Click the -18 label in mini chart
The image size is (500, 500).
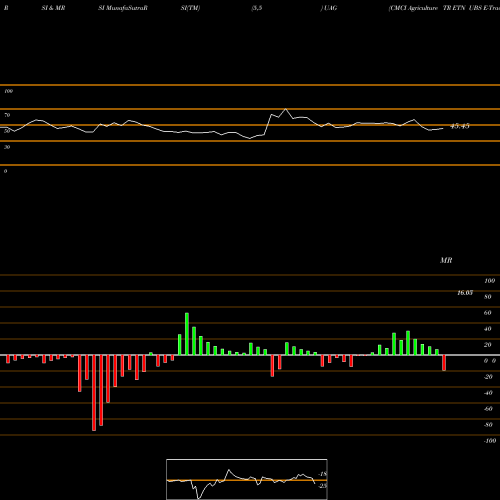pos(322,474)
